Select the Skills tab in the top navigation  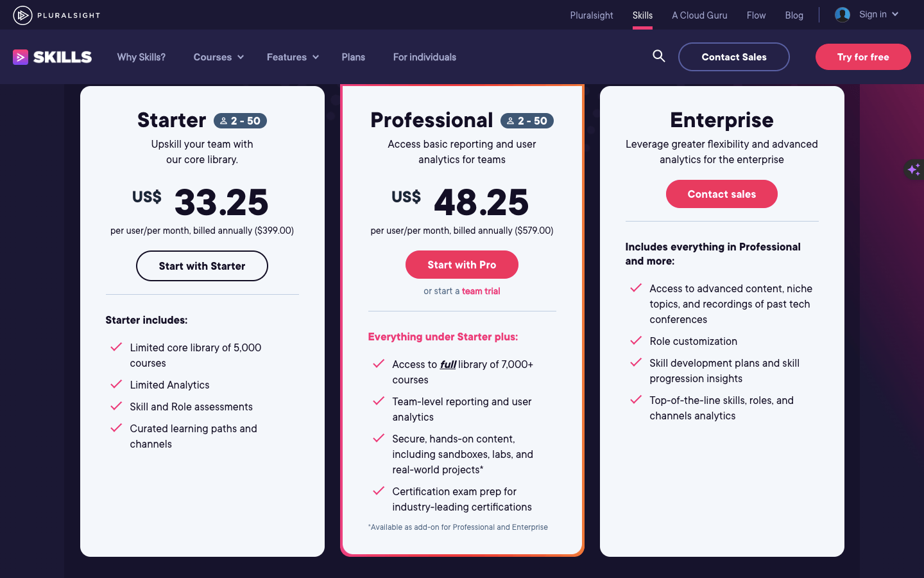(642, 15)
